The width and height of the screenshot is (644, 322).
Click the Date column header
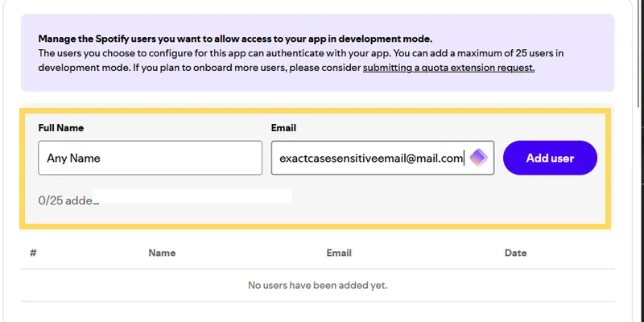(515, 253)
